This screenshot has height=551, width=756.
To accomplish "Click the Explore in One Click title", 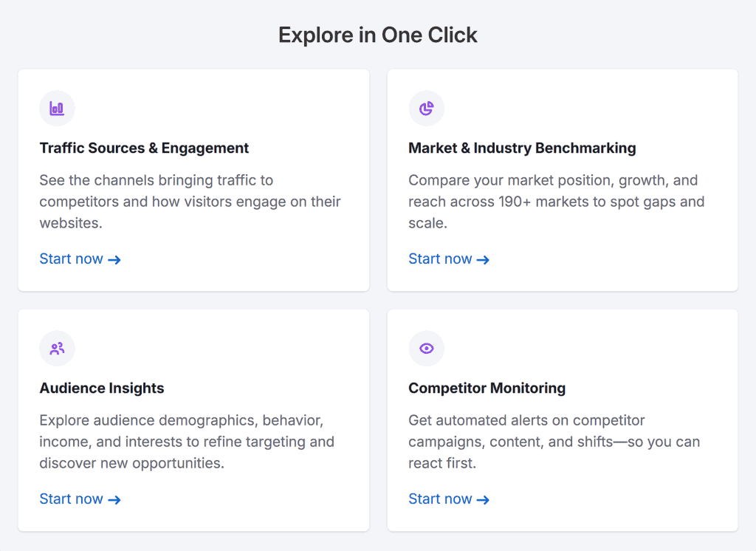I will 378,35.
